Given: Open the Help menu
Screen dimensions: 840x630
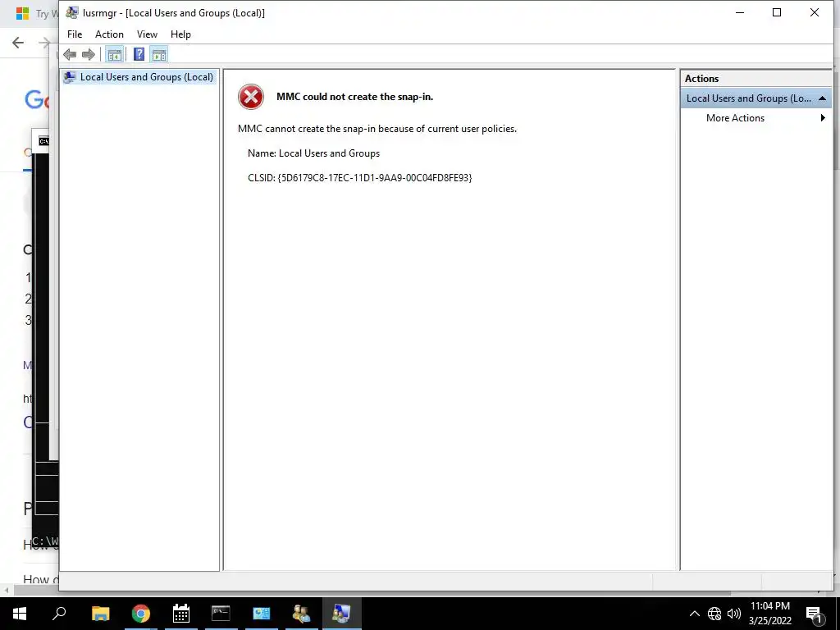Looking at the screenshot, I should click(180, 34).
